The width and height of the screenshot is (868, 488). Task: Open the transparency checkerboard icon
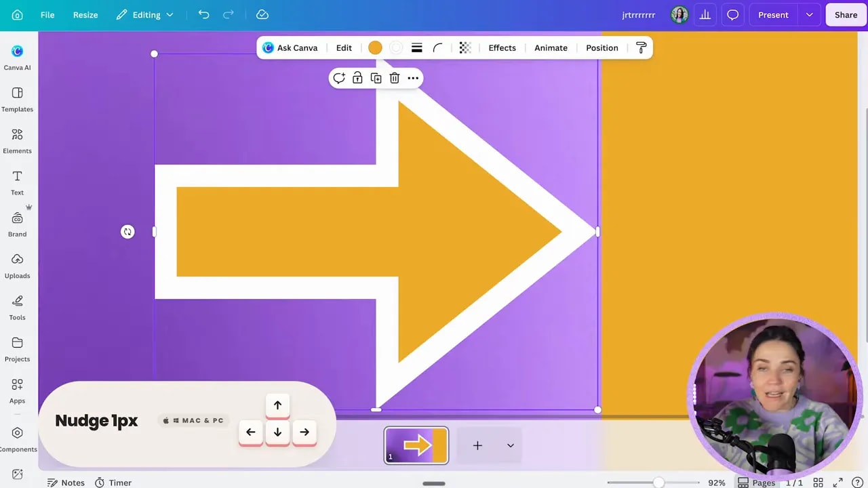pos(465,47)
